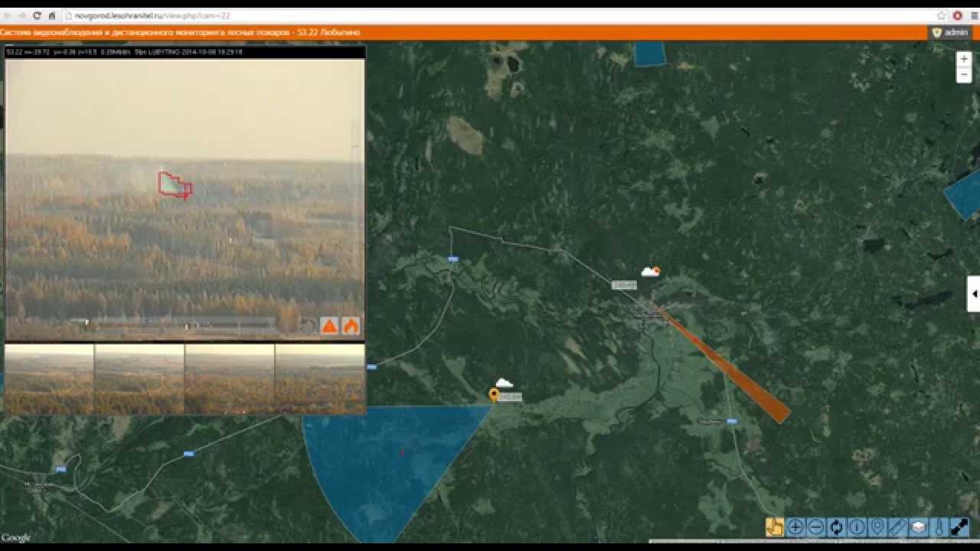Click the camera status text with LUBYTINO timestamp
The width and height of the screenshot is (980, 551).
click(125, 52)
